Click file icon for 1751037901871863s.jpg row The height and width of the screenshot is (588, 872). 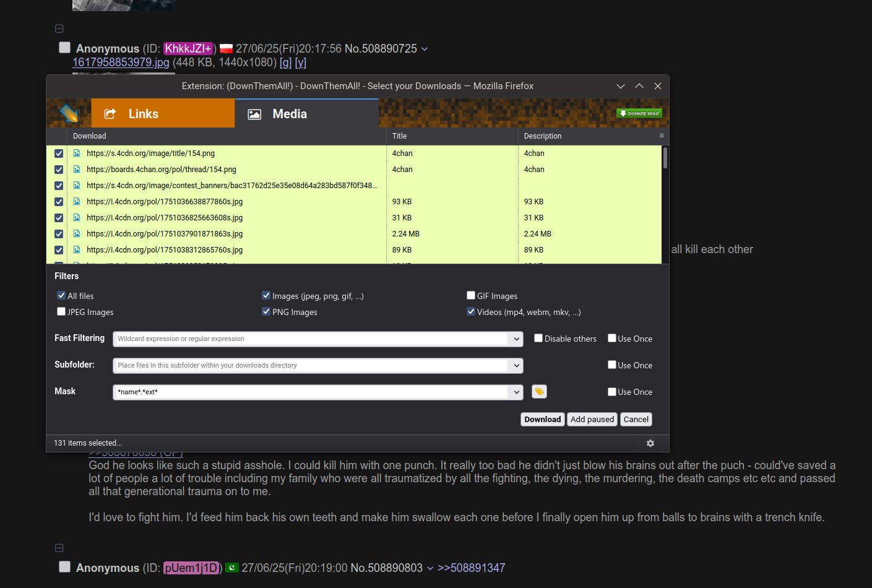click(77, 233)
